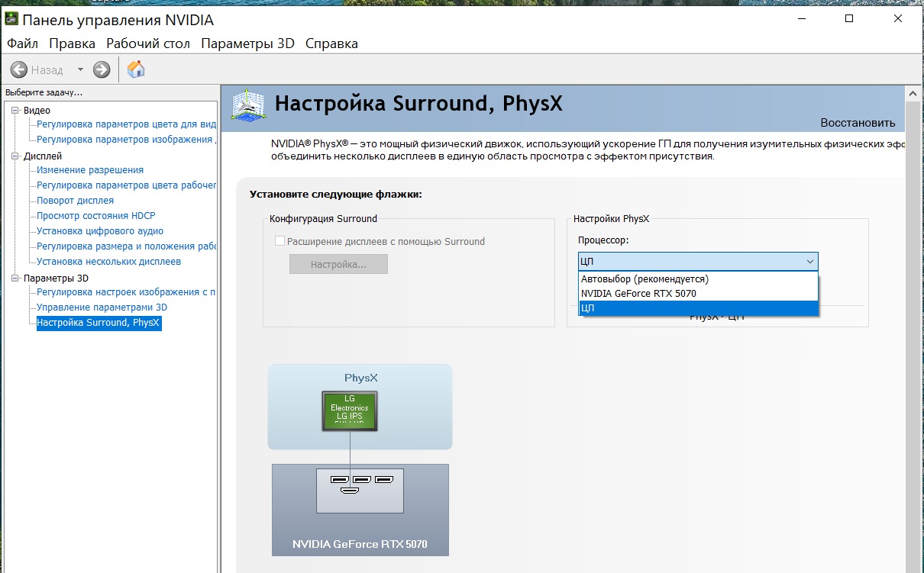The image size is (924, 573).
Task: Open Регулировка параметров изображения tree item
Action: tap(127, 140)
